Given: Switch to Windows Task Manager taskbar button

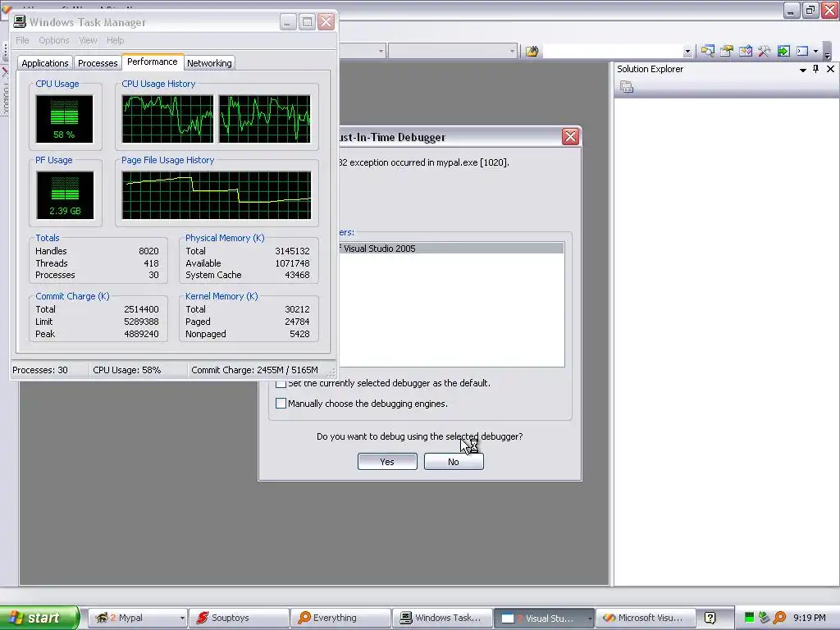Looking at the screenshot, I should pyautogui.click(x=442, y=618).
